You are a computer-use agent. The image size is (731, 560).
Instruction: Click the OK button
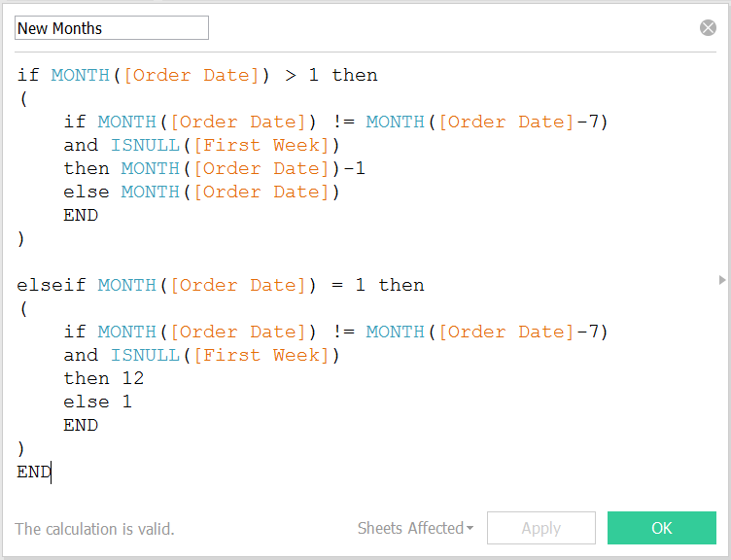click(x=661, y=528)
